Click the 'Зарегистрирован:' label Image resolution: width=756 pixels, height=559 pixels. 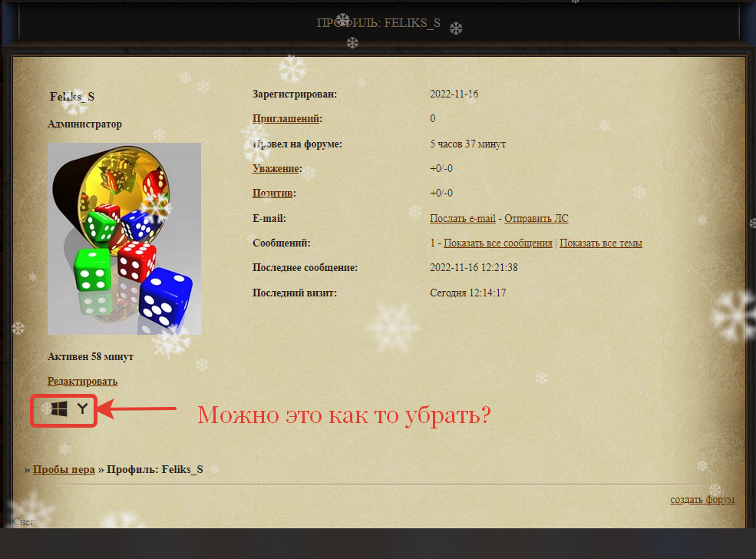[295, 94]
